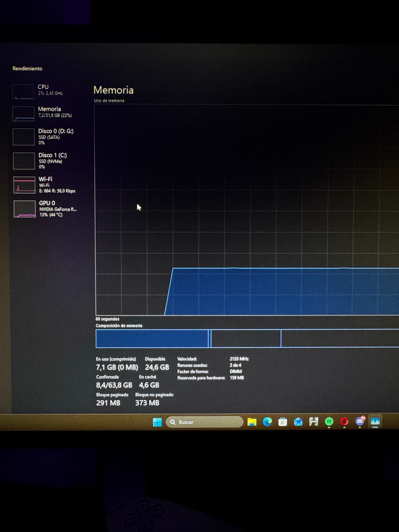
Task: Click the 'Disponible' label
Action: pyautogui.click(x=155, y=359)
